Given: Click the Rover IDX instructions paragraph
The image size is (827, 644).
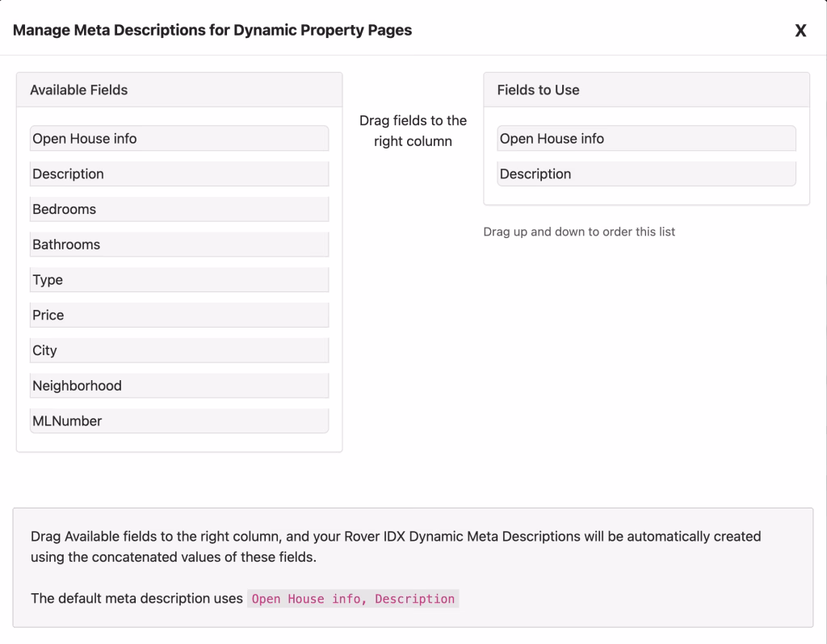Looking at the screenshot, I should pyautogui.click(x=396, y=546).
